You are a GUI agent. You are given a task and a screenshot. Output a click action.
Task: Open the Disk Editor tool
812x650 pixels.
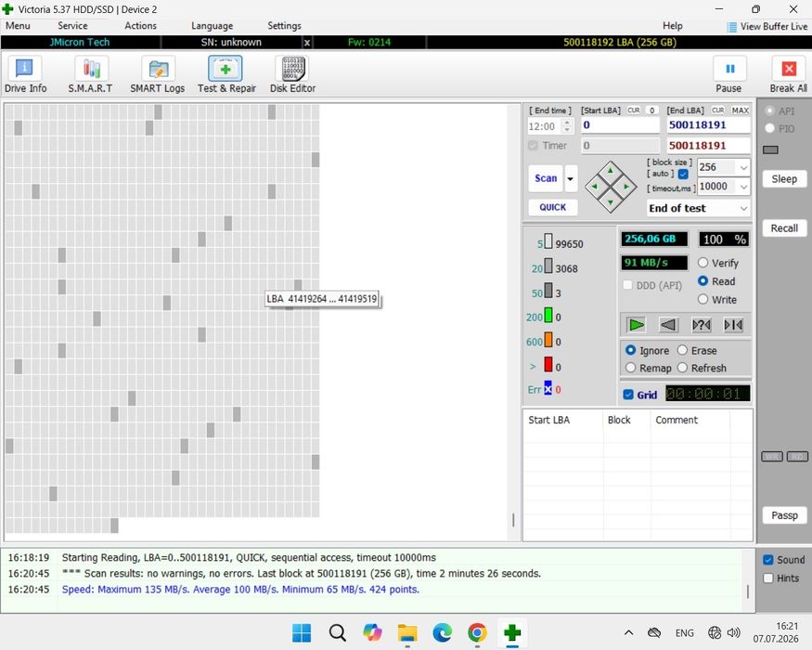292,74
